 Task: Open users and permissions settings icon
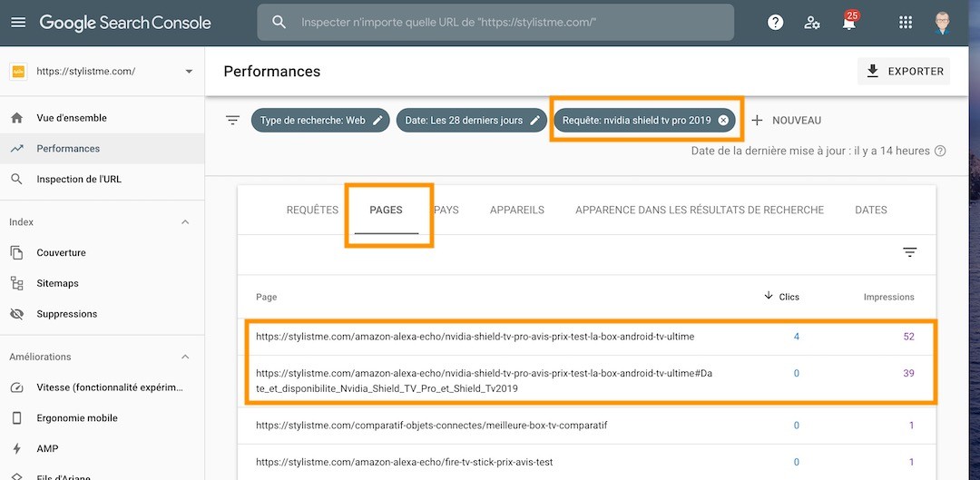point(812,23)
